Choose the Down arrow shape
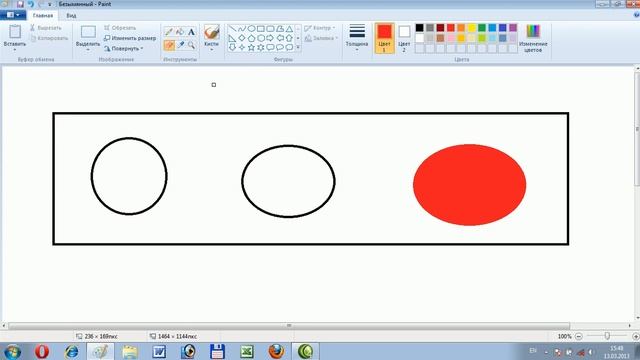 click(x=232, y=47)
